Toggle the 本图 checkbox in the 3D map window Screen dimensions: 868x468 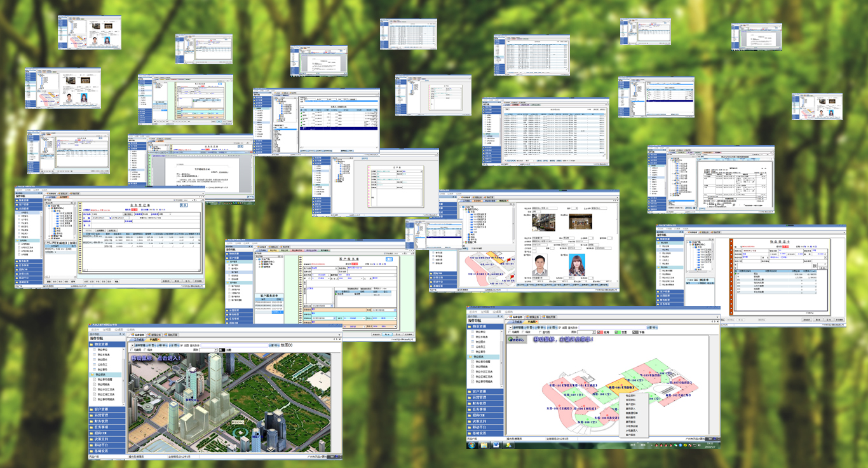[181, 345]
